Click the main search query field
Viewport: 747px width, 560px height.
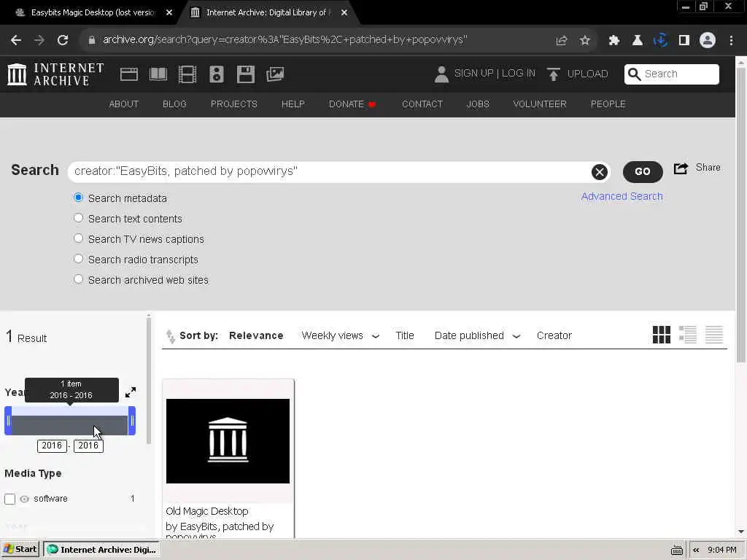[x=330, y=172]
